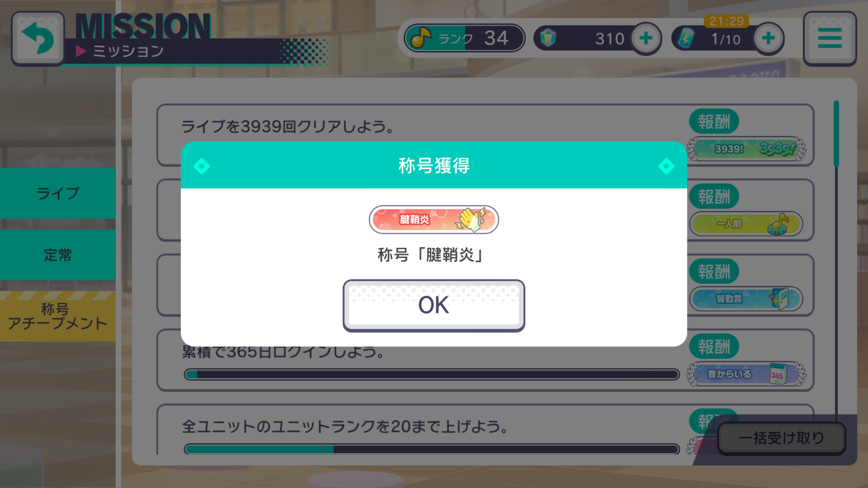Refill live bonus energy with plus icon
The width and height of the screenshot is (868, 488).
pos(768,38)
